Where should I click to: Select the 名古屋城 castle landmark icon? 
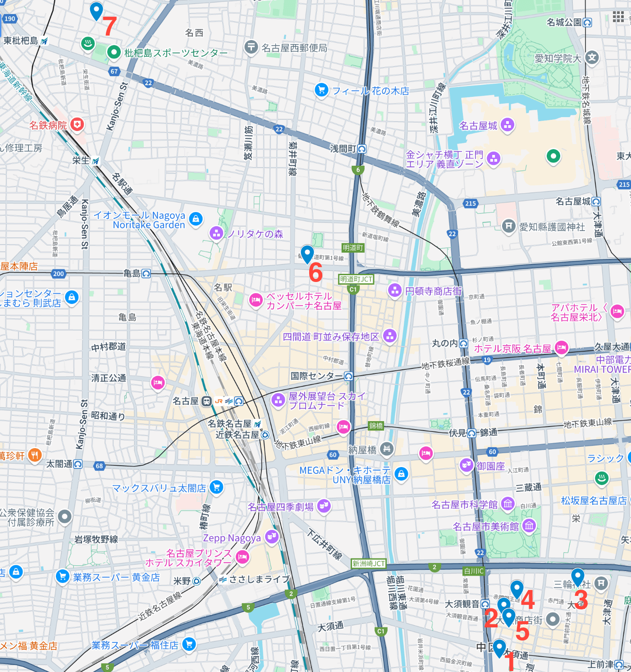coord(508,125)
